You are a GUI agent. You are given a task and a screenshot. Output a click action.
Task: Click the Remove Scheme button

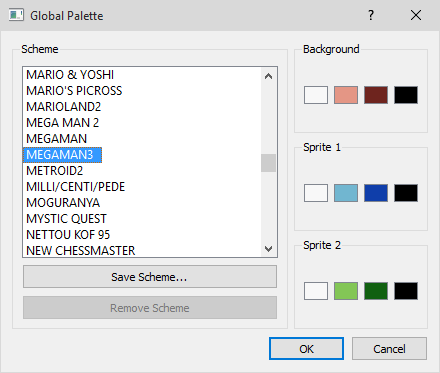(x=150, y=308)
